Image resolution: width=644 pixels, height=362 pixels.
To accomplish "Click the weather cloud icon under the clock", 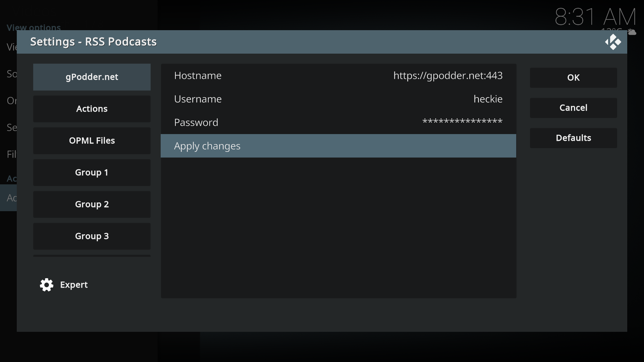I will [632, 32].
